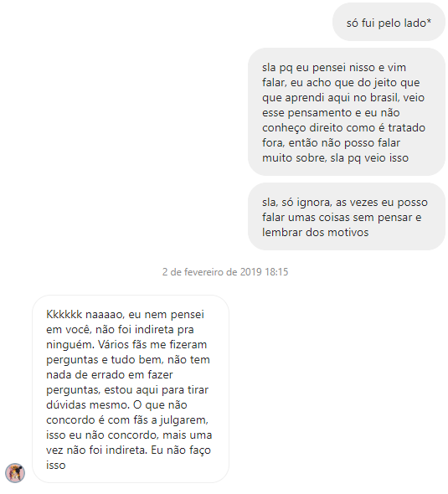
Task: Select the message starting "sla pq eu pensei nisso"
Action: pyautogui.click(x=347, y=112)
